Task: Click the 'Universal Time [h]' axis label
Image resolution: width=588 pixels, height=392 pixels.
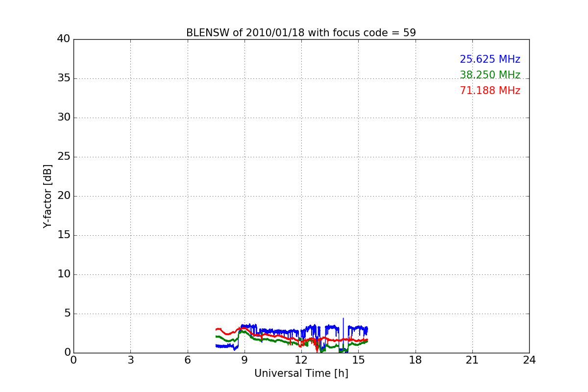Action: click(301, 373)
